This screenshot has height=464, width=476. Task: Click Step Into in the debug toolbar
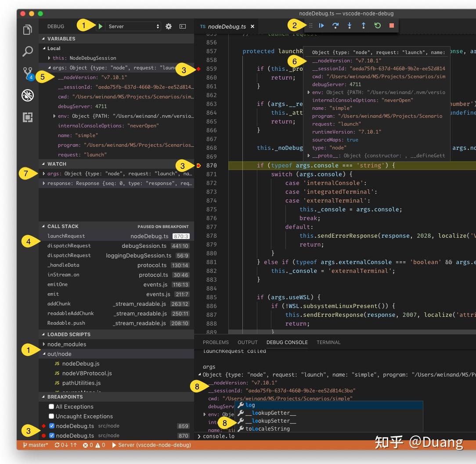pos(350,26)
